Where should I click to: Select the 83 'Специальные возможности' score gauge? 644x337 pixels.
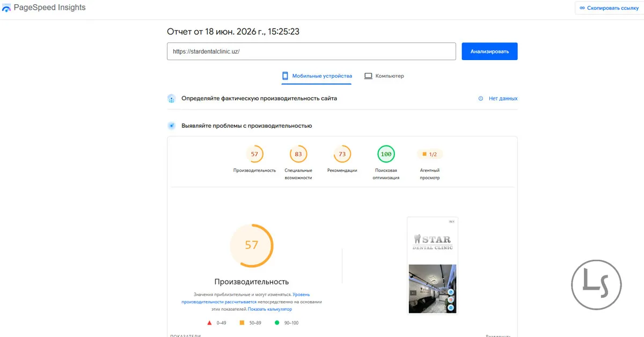coord(298,155)
